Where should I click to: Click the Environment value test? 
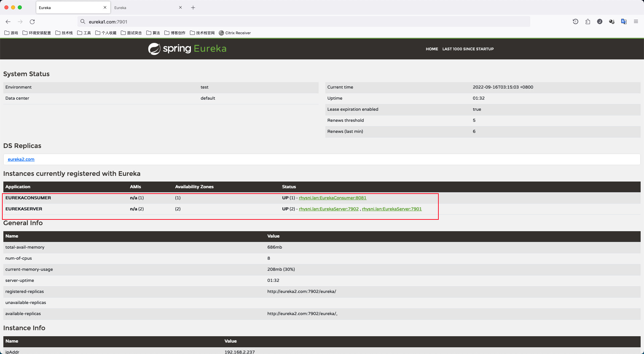coord(205,87)
